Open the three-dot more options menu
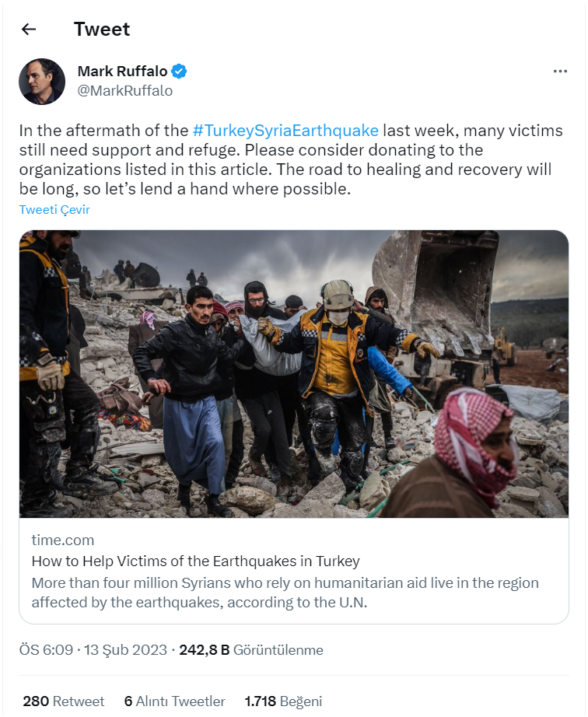The width and height of the screenshot is (588, 717). 560,72
